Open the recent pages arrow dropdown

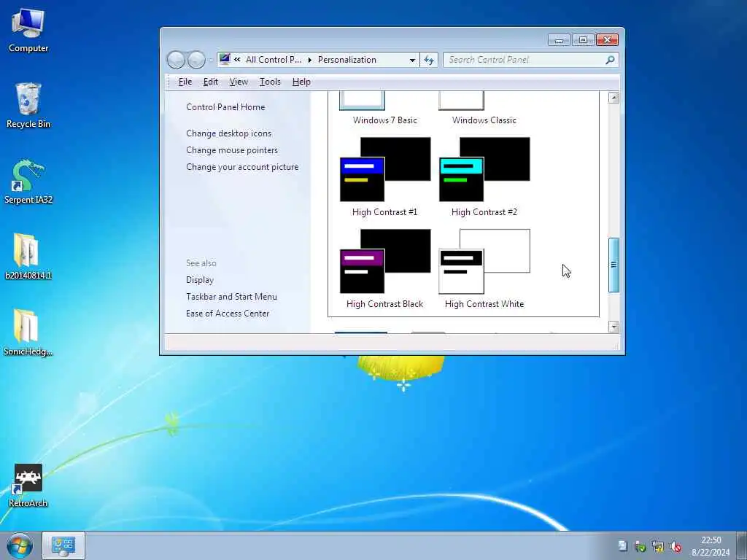(x=210, y=61)
